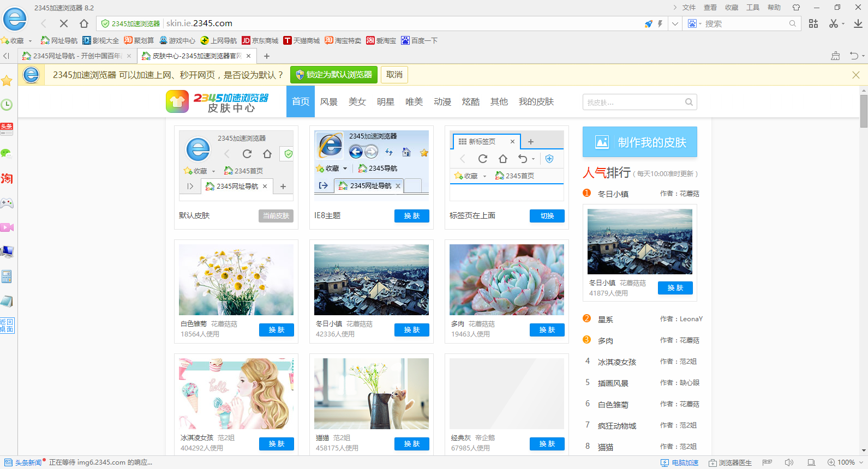Open a new tab with plus button

(267, 56)
